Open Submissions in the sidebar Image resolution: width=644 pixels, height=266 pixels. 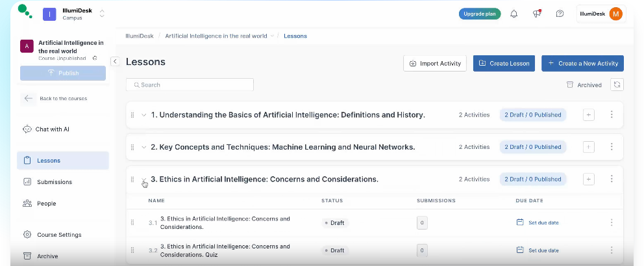(x=55, y=182)
